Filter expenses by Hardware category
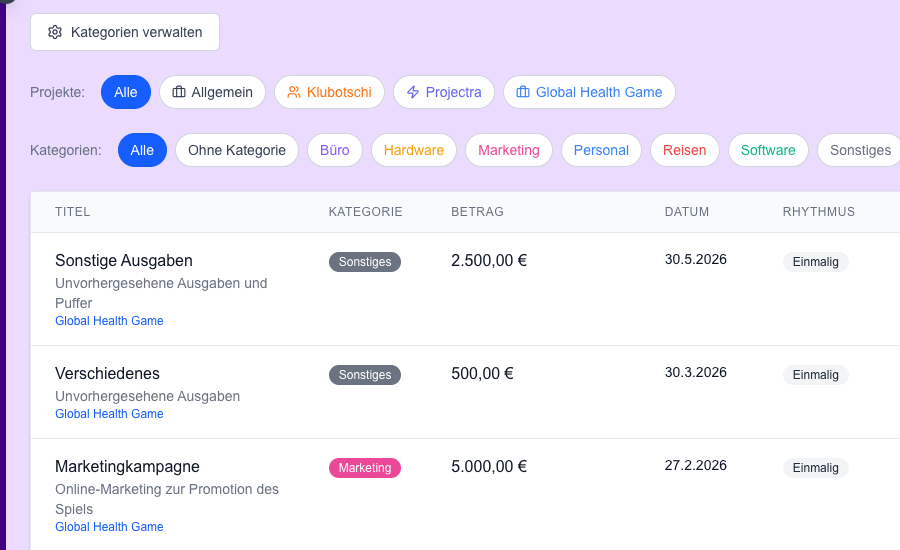 pyautogui.click(x=414, y=150)
